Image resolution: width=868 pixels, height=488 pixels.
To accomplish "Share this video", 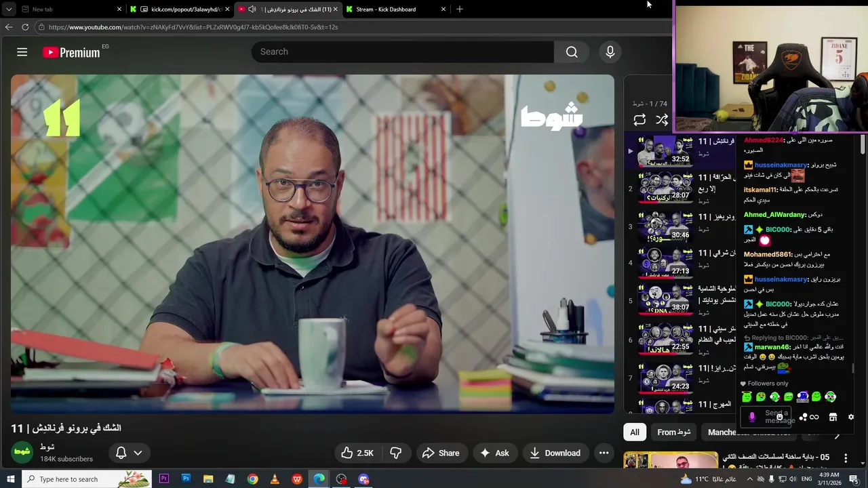I will tap(441, 453).
